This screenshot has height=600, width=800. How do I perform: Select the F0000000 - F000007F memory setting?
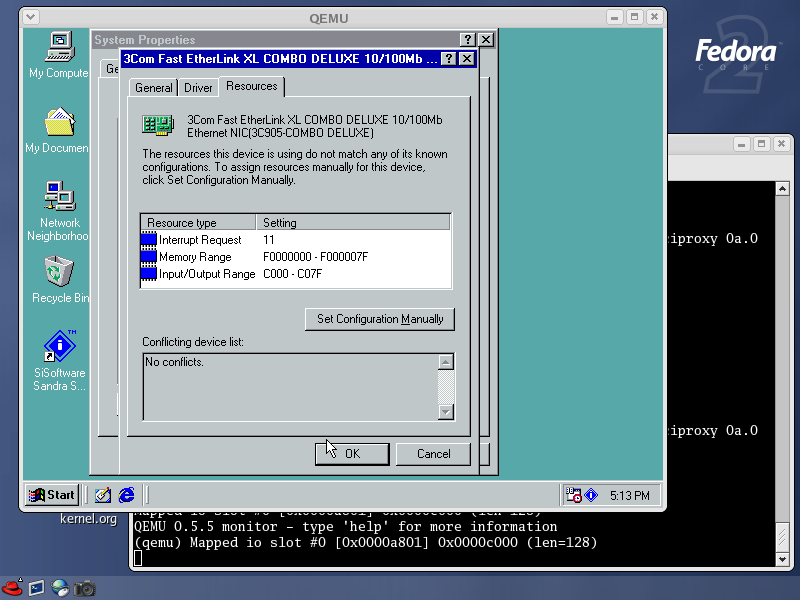315,257
